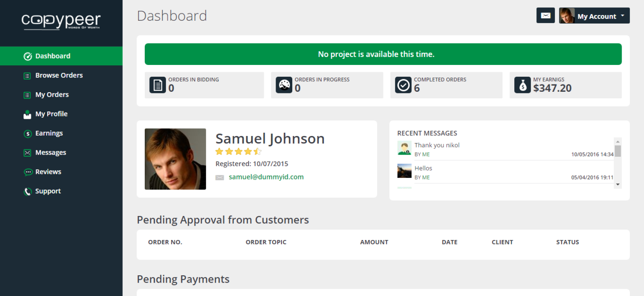Click the My Earnings money bag icon
644x296 pixels.
522,85
